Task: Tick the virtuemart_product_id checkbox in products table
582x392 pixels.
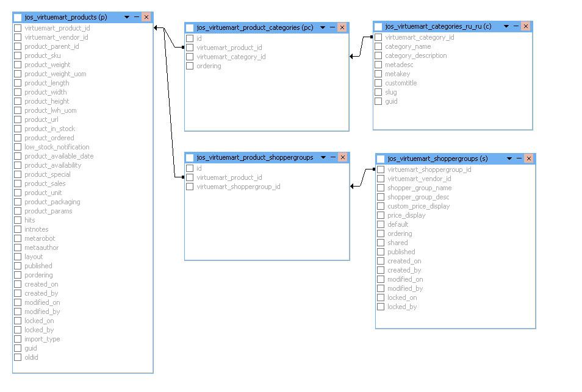Action: [x=18, y=28]
